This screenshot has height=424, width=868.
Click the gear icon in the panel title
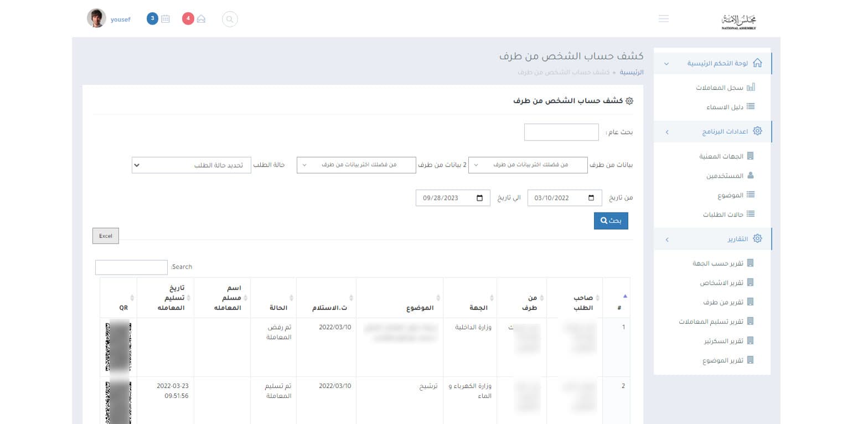tap(629, 101)
